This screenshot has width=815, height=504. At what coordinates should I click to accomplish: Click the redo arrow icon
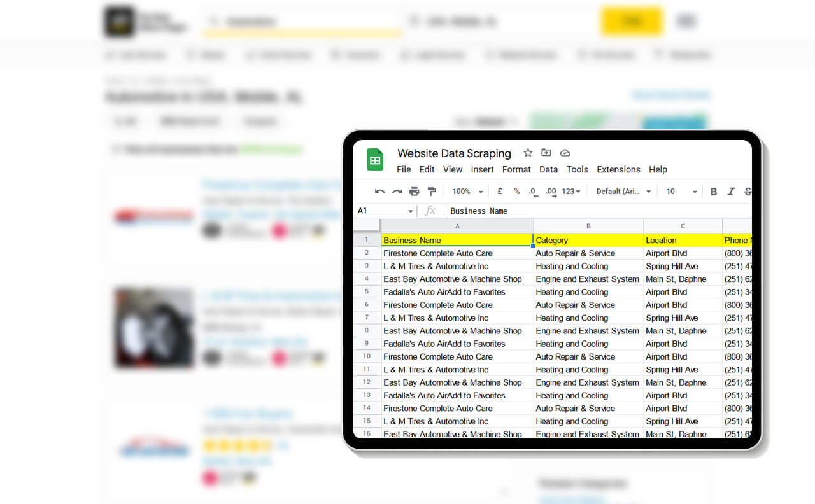pos(397,192)
